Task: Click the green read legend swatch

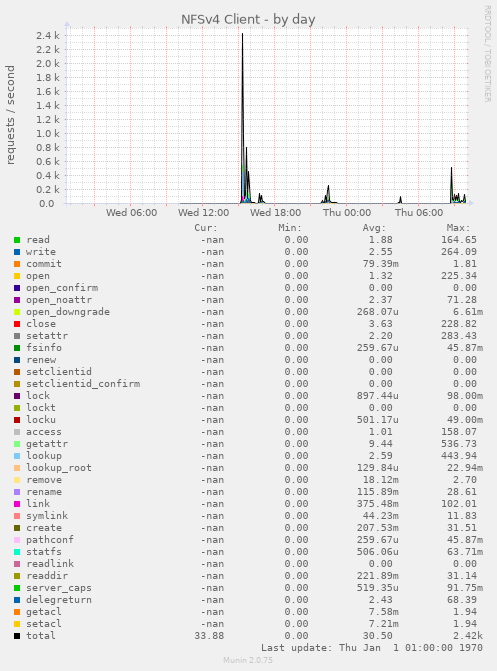Action: [x=17, y=240]
